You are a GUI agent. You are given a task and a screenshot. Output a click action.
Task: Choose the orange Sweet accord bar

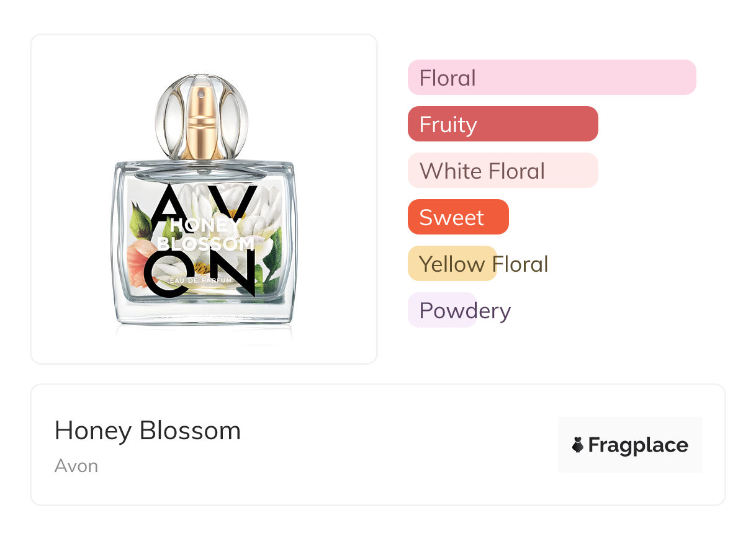coord(457,217)
